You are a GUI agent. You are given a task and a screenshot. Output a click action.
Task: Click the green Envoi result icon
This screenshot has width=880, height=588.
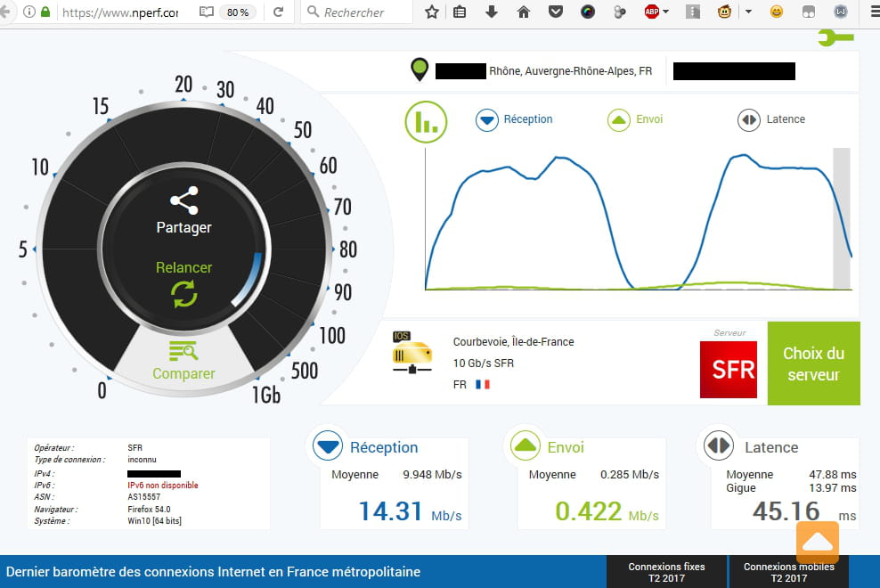coord(526,445)
